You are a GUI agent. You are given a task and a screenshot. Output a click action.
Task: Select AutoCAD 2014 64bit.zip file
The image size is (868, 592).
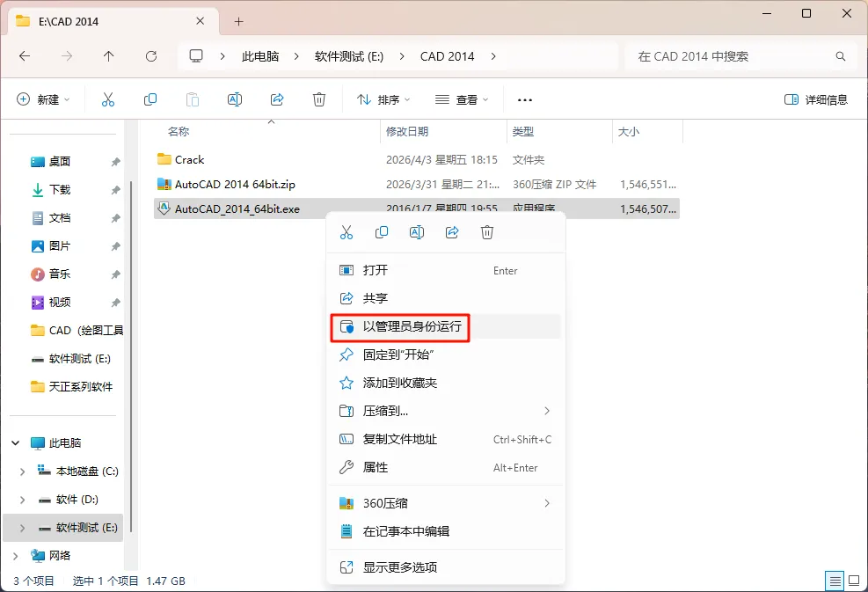pyautogui.click(x=416, y=185)
